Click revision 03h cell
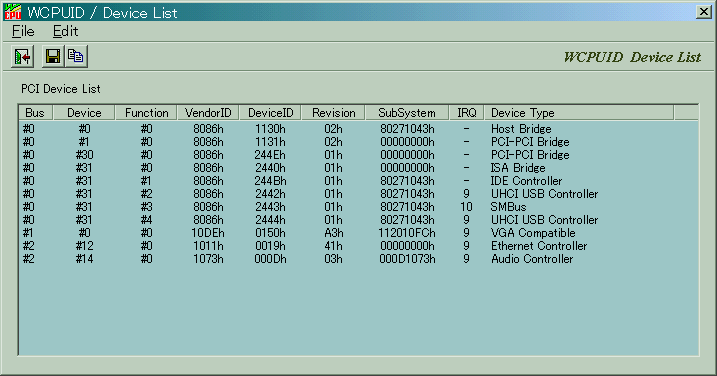 pyautogui.click(x=333, y=259)
